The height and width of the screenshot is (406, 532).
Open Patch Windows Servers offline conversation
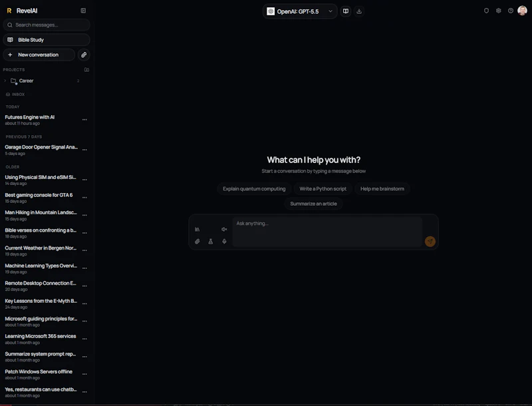[x=41, y=374]
